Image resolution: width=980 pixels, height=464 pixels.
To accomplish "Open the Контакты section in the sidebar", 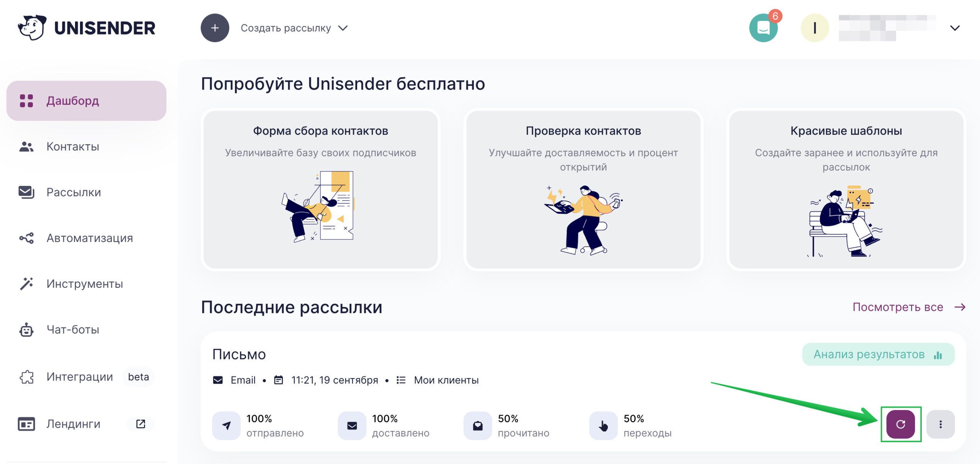I will tap(72, 146).
